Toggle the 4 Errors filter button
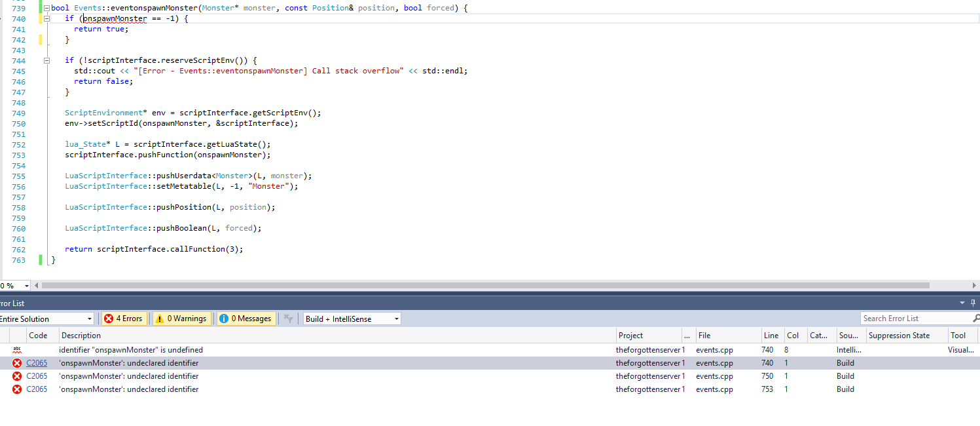This screenshot has width=980, height=426. pos(123,319)
